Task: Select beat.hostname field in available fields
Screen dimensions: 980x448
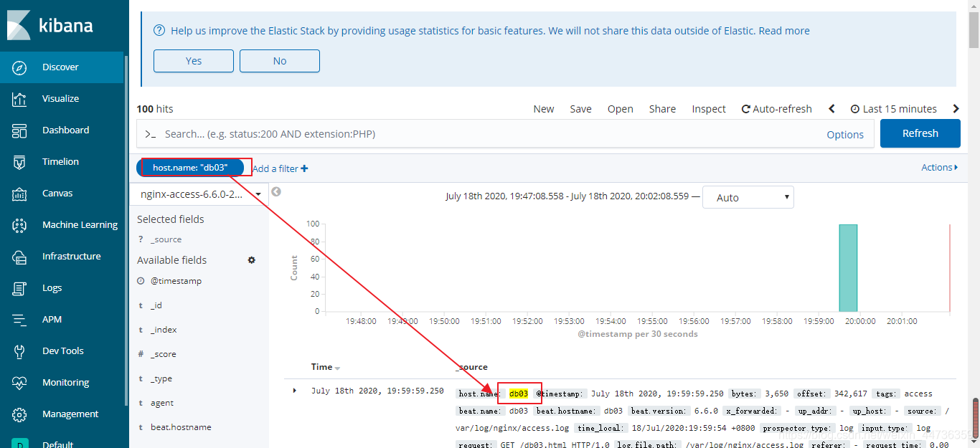Action: pos(181,427)
